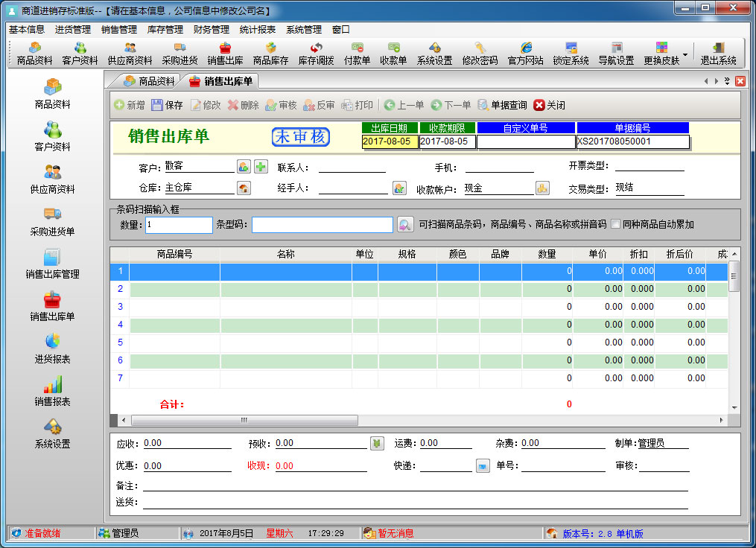Open the 财务管理 menu

click(x=211, y=30)
